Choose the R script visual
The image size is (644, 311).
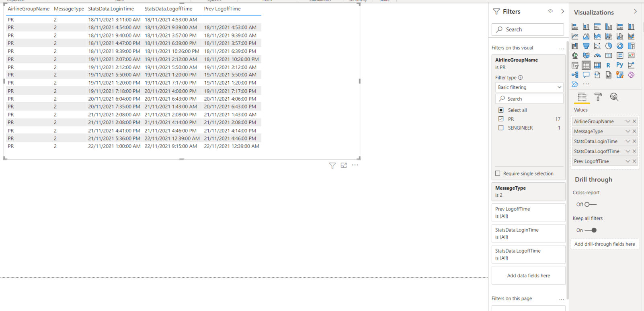pos(609,65)
